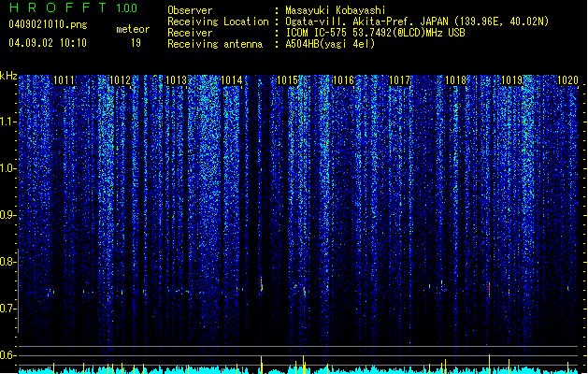Click the meteor label

133,29
